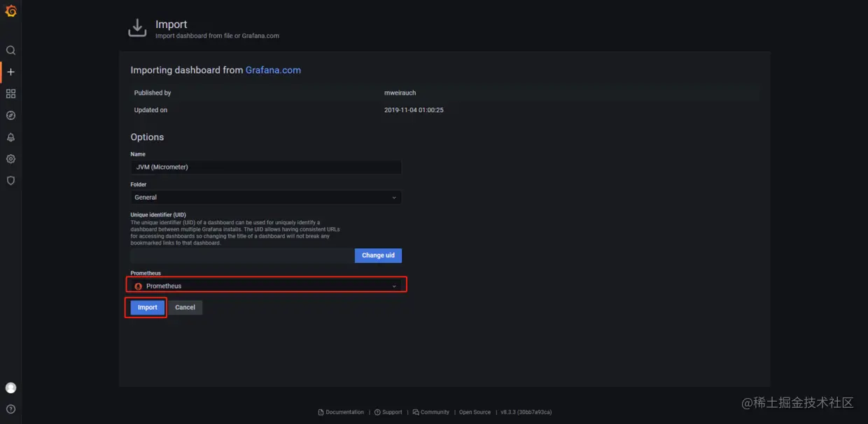Viewport: 868px width, 424px height.
Task: Click the Unique identifier (UID) label
Action: pyautogui.click(x=158, y=214)
